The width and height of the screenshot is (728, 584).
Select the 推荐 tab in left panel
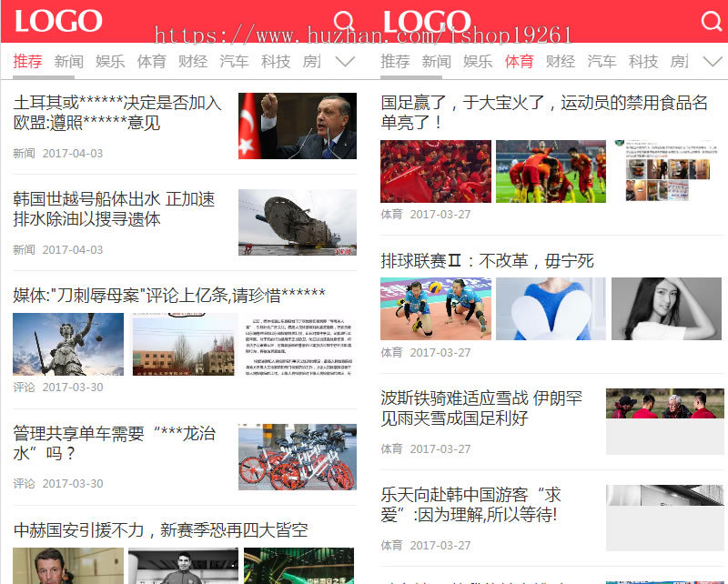click(27, 61)
